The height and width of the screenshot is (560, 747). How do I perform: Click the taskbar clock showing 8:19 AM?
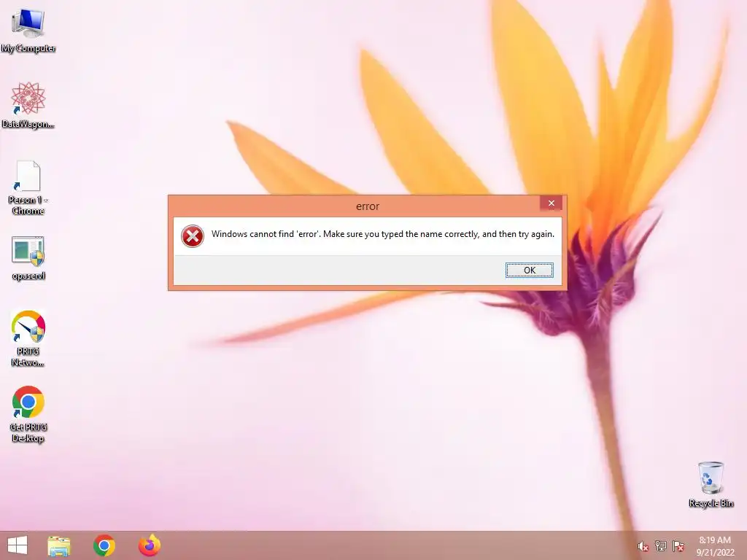pos(715,546)
